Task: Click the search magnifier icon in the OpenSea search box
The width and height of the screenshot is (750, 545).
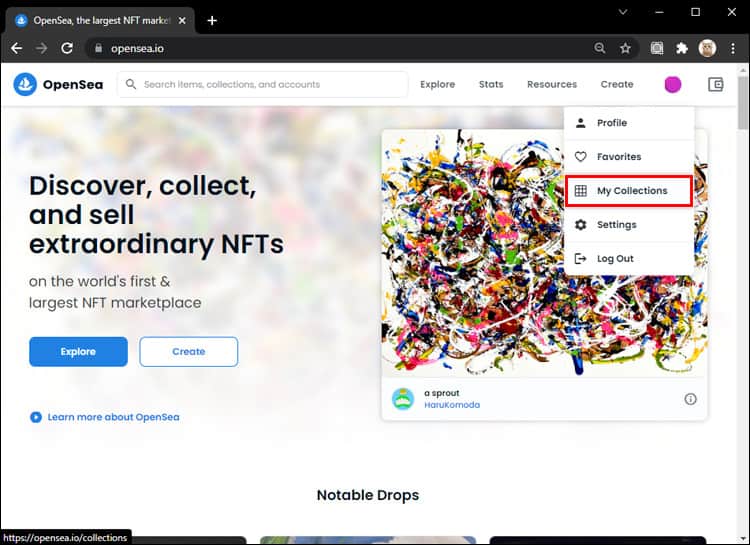Action: pyautogui.click(x=131, y=84)
